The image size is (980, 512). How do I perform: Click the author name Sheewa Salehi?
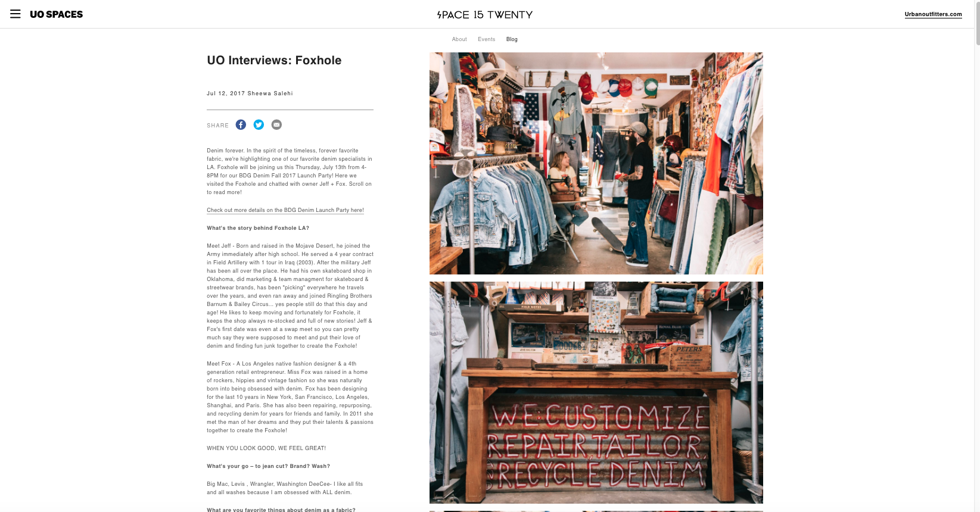point(270,93)
